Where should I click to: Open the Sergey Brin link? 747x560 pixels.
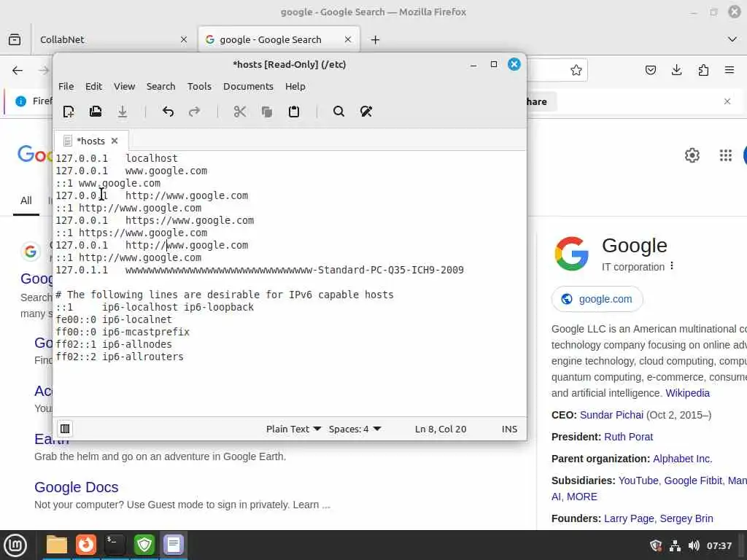click(686, 518)
